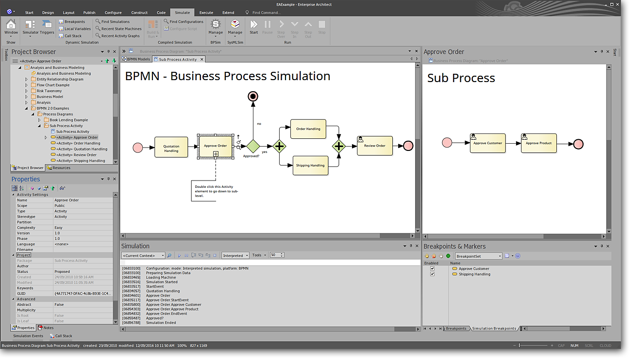Open the Simulator ribbon icon

click(31, 25)
